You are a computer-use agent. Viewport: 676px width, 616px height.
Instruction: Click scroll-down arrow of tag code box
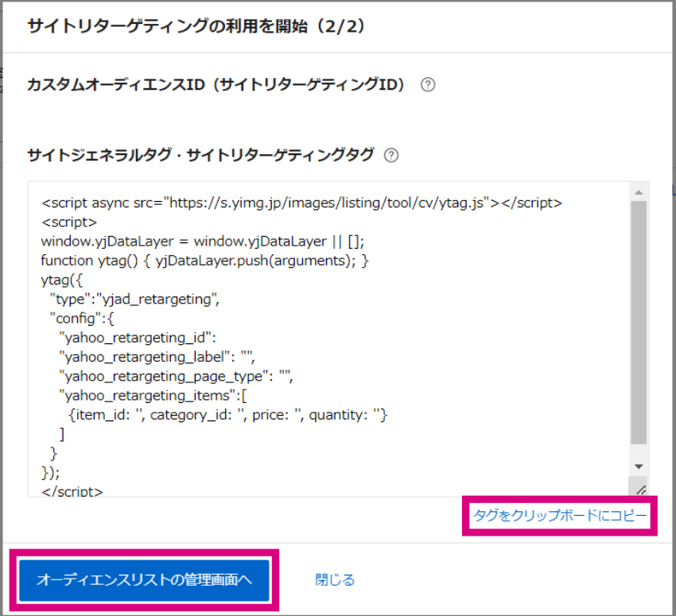[x=639, y=467]
